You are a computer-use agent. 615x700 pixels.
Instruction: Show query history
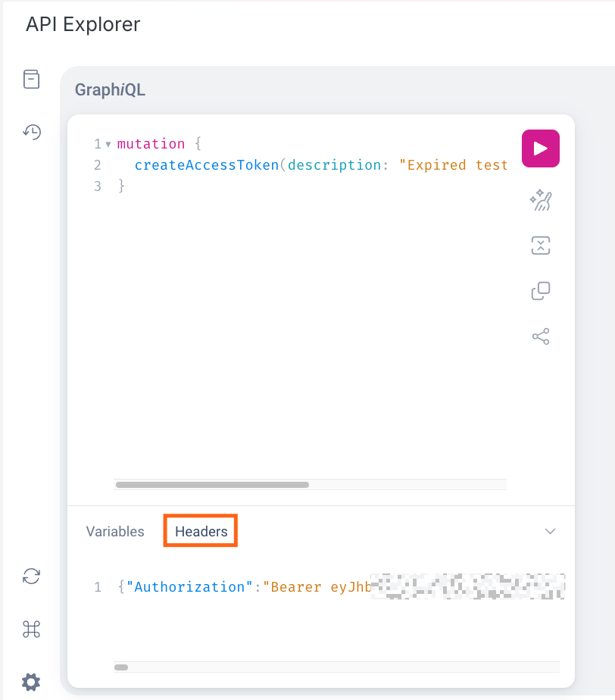pyautogui.click(x=31, y=132)
